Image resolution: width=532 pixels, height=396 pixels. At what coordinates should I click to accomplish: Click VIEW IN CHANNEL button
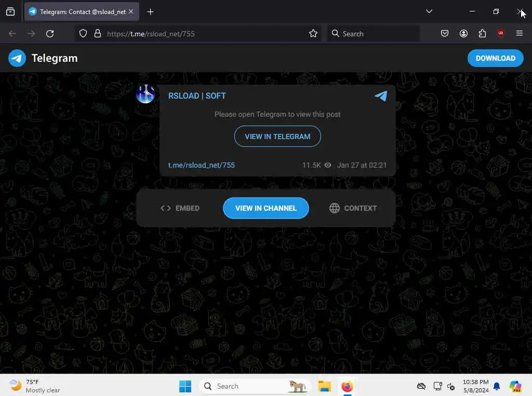(266, 208)
